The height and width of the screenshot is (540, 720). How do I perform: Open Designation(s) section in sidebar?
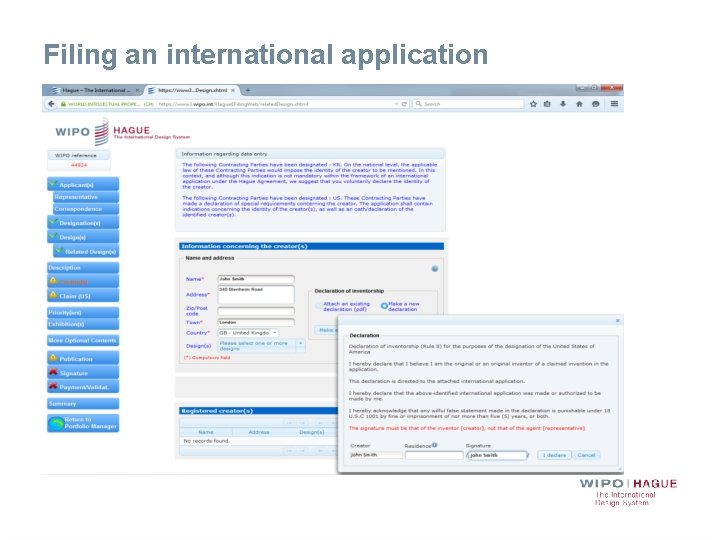click(x=83, y=223)
